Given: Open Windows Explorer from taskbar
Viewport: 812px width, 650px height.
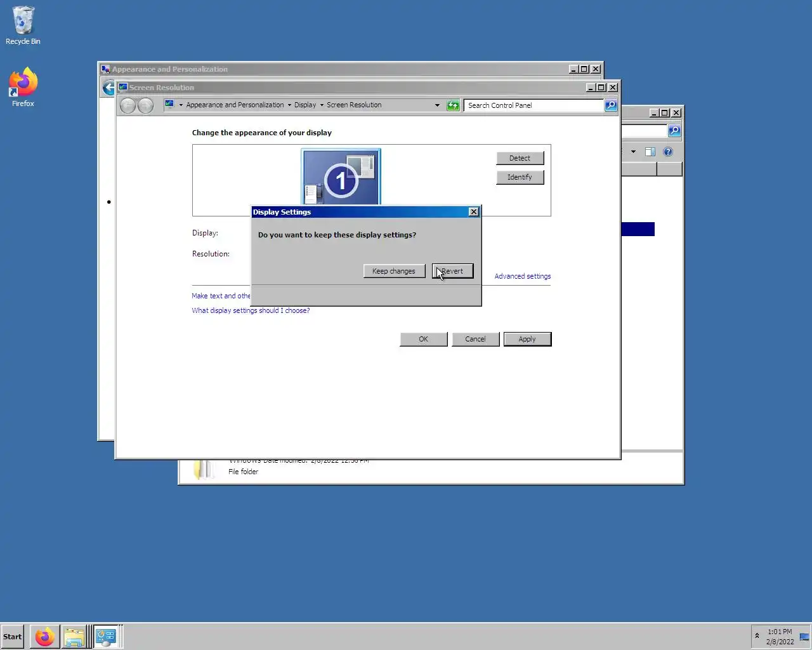Looking at the screenshot, I should coord(75,637).
